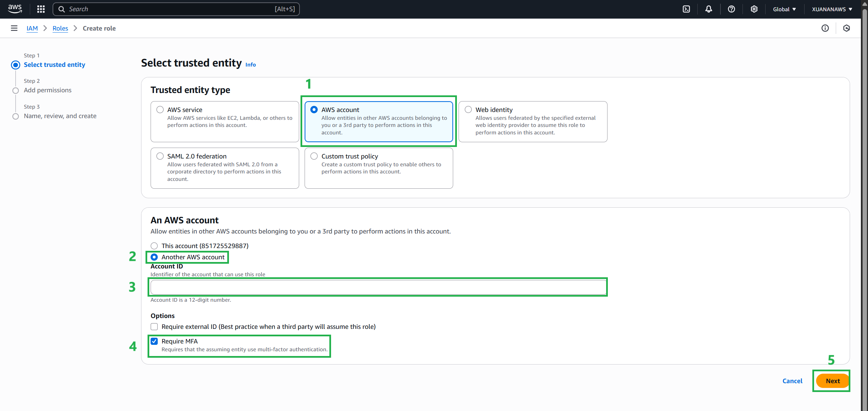Open the settings gear icon
This screenshot has height=411, width=868.
pyautogui.click(x=754, y=9)
